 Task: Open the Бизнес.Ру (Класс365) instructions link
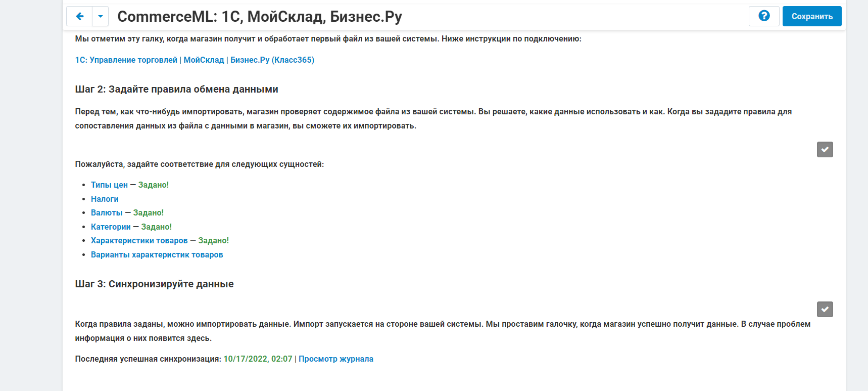(x=272, y=60)
